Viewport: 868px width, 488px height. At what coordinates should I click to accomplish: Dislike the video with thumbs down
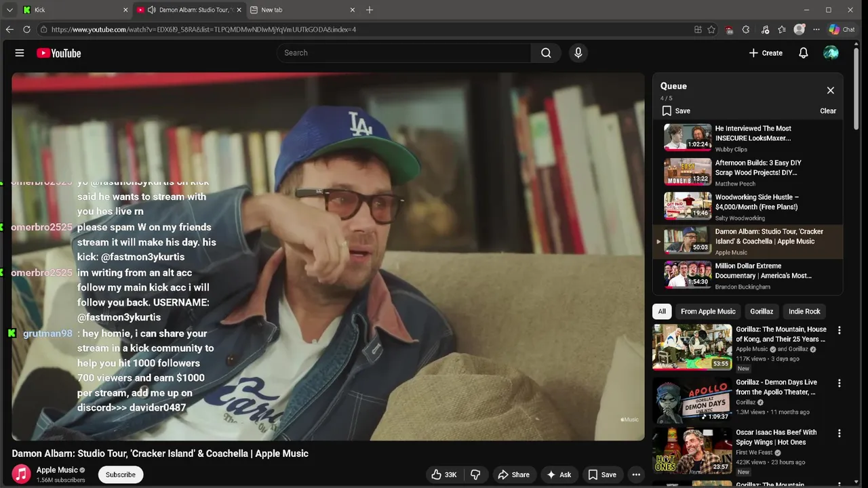476,474
